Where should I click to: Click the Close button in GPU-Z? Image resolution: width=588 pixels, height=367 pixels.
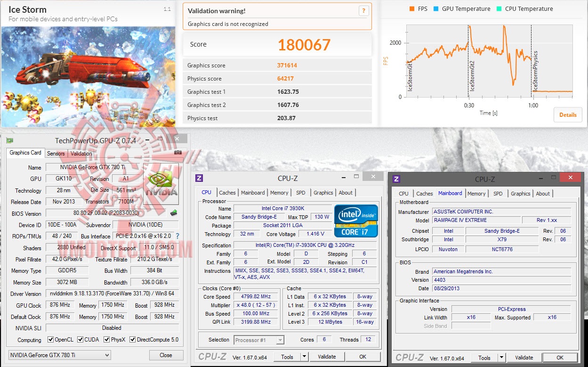[x=166, y=355]
